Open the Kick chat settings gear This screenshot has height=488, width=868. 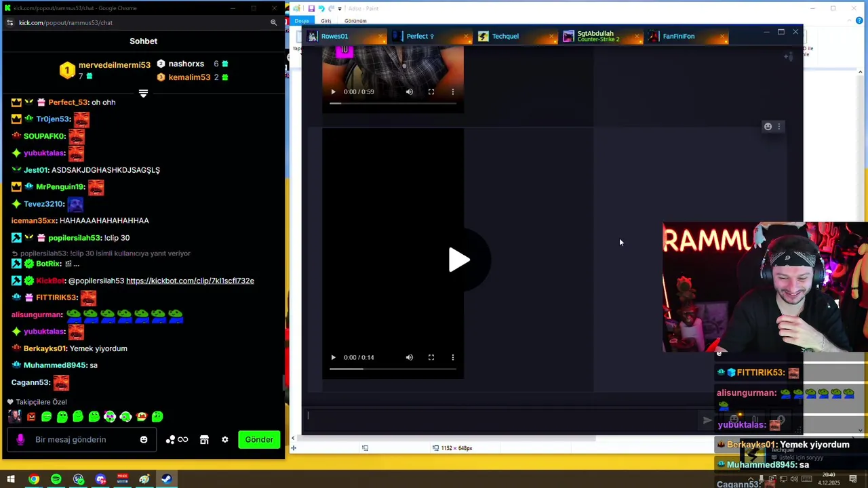tap(225, 440)
